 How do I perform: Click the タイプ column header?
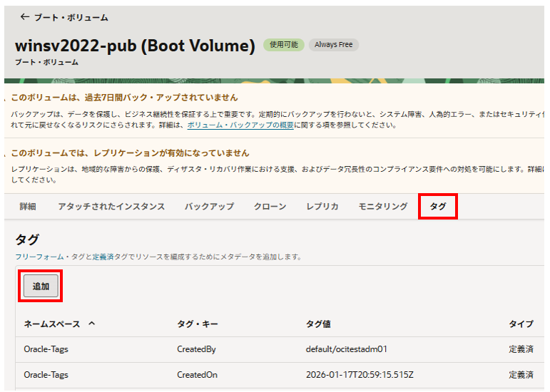pyautogui.click(x=520, y=324)
